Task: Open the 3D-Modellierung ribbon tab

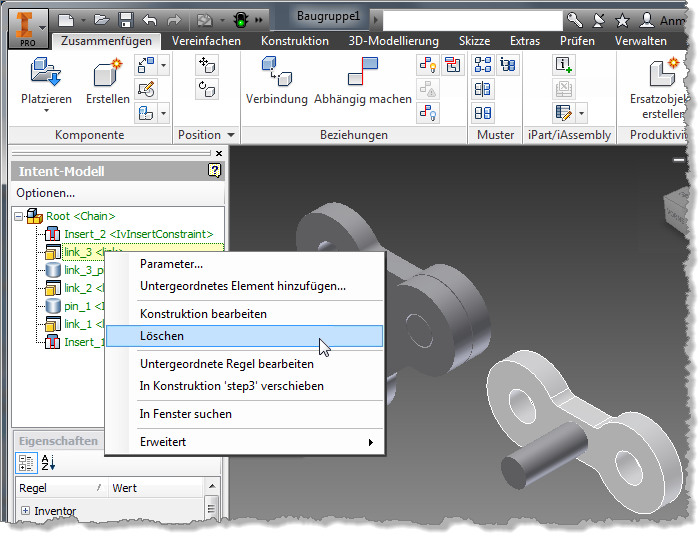Action: [393, 41]
